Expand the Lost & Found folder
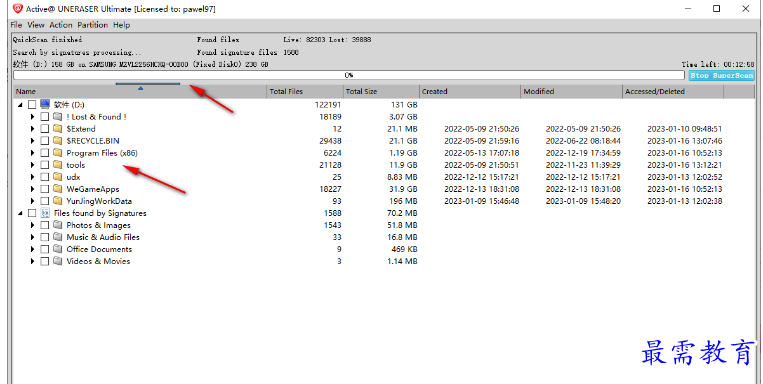Image resolution: width=763 pixels, height=384 pixels. click(33, 117)
